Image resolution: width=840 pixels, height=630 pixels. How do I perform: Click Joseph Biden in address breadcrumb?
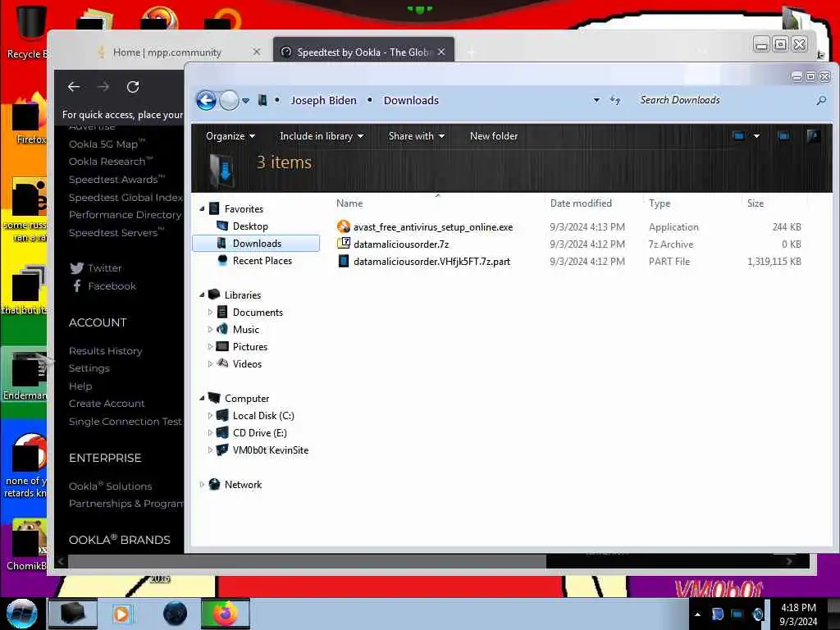click(x=323, y=100)
